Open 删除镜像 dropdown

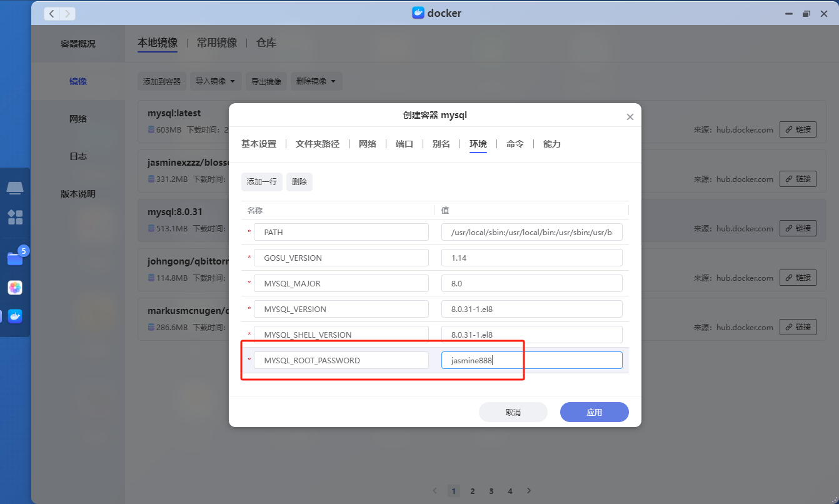tap(316, 81)
